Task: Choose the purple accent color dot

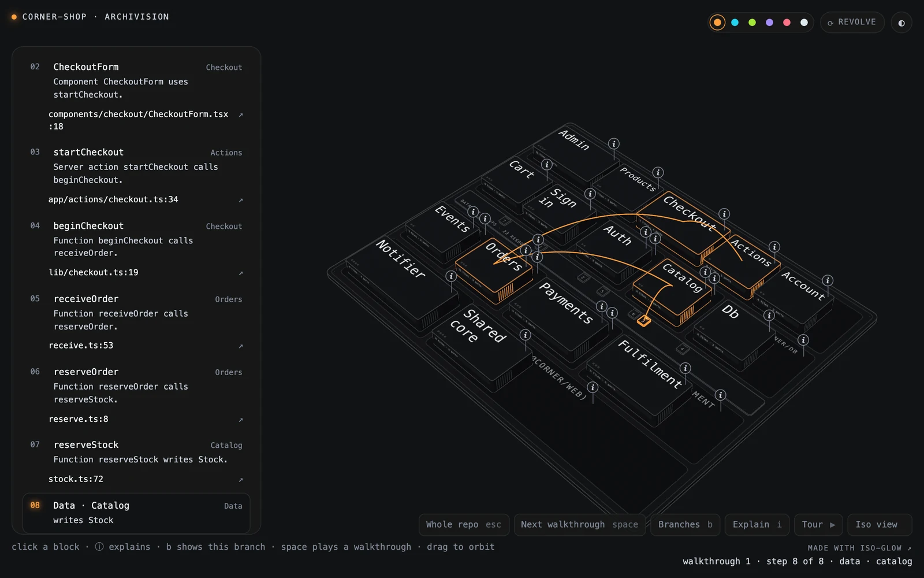Action: (x=769, y=23)
